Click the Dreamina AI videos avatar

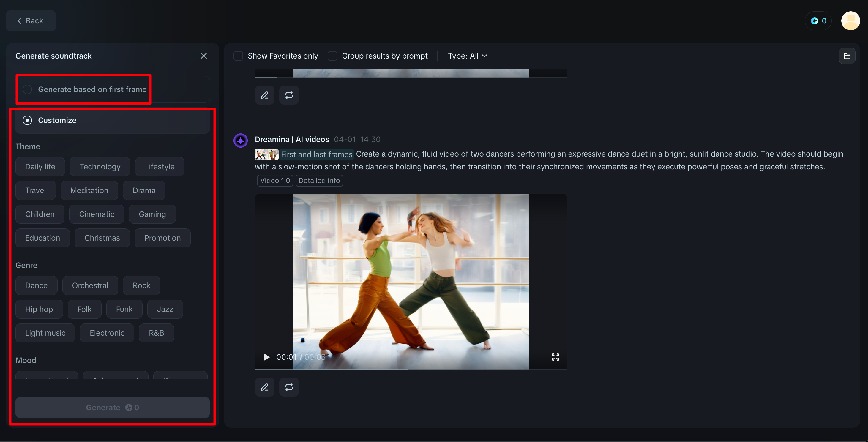click(x=241, y=140)
